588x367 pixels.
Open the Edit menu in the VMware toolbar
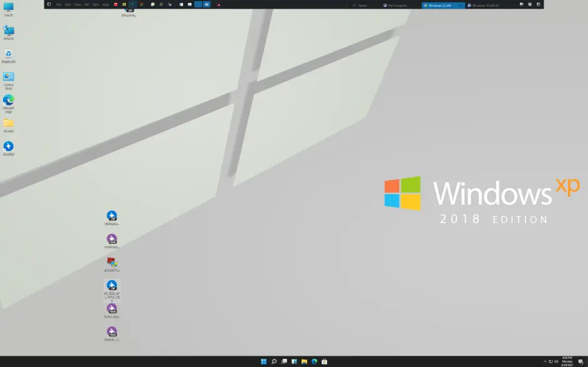(67, 4)
